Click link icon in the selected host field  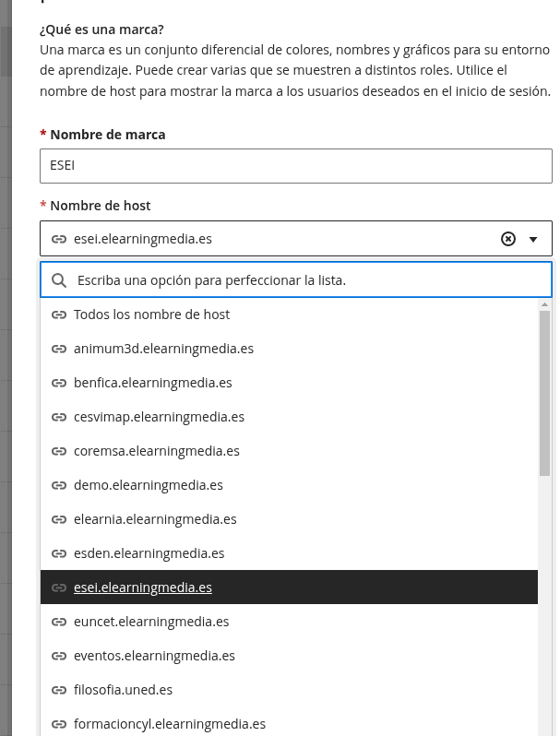coord(59,239)
